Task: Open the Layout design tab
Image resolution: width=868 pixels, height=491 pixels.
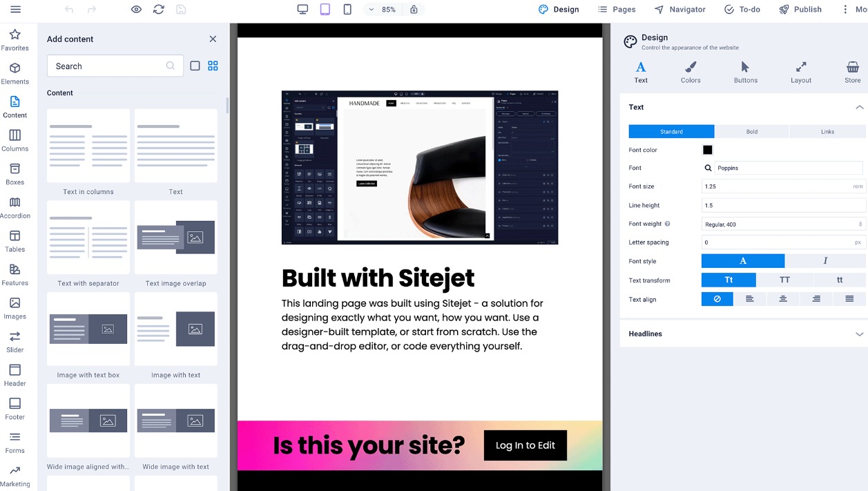Action: pos(801,72)
